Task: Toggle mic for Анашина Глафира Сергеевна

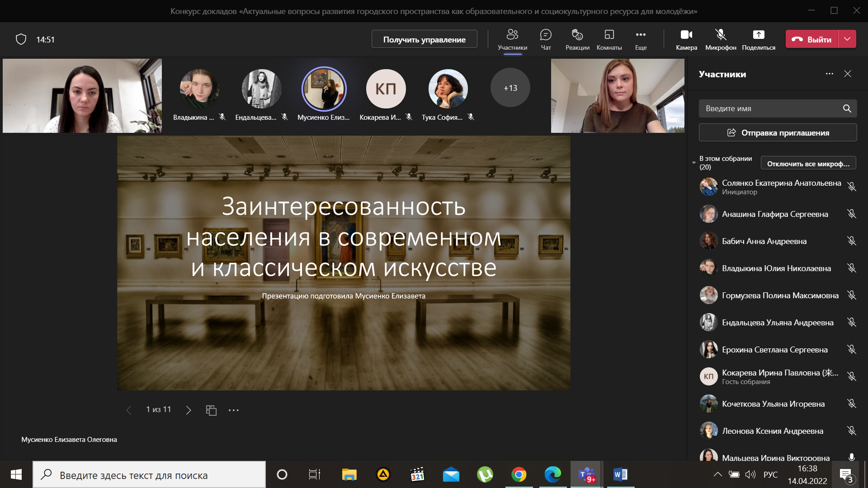Action: point(852,214)
